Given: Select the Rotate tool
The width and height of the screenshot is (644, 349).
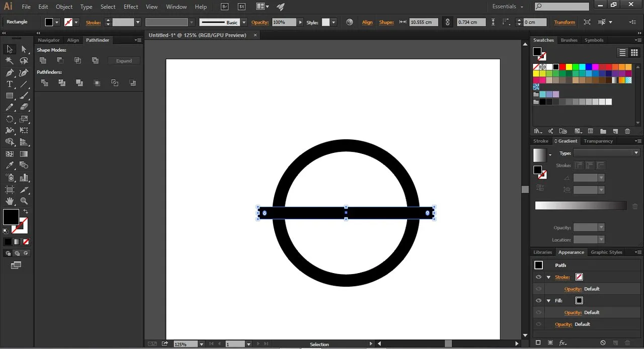Looking at the screenshot, I should tap(10, 119).
